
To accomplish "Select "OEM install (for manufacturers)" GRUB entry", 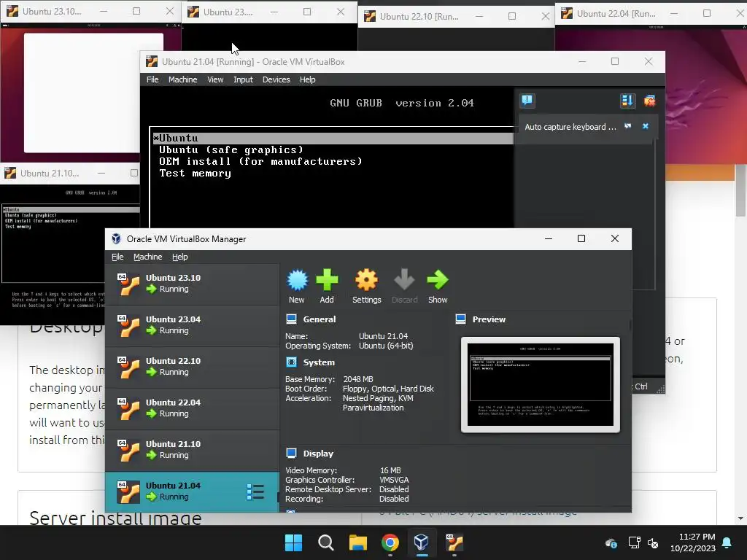I will [260, 161].
